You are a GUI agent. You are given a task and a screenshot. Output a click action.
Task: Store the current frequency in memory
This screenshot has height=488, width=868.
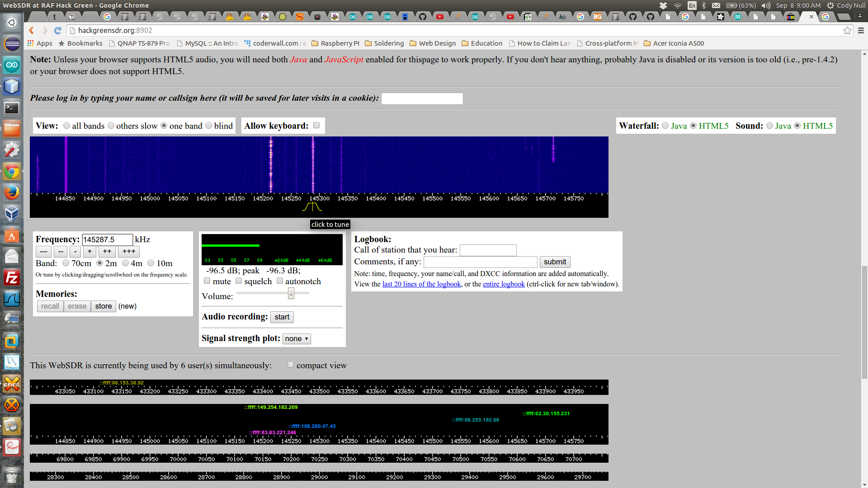tap(104, 306)
